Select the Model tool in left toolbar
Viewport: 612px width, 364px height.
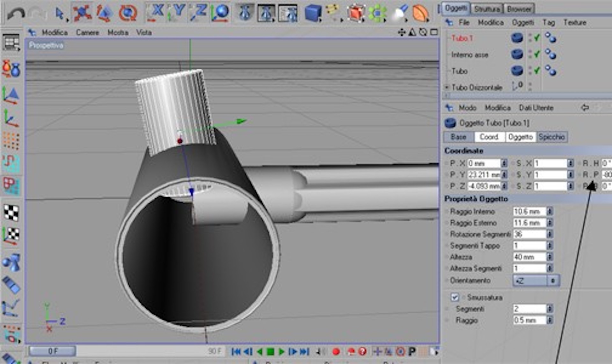(x=11, y=96)
